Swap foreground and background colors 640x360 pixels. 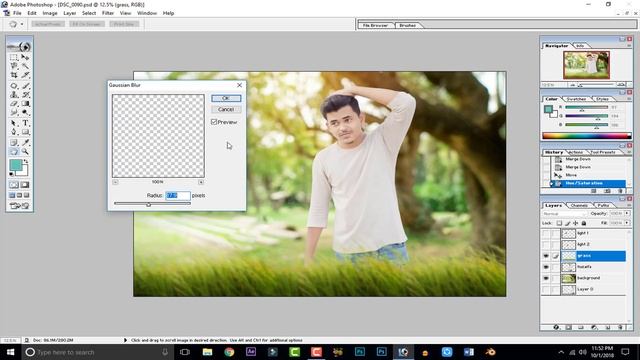coord(27,162)
